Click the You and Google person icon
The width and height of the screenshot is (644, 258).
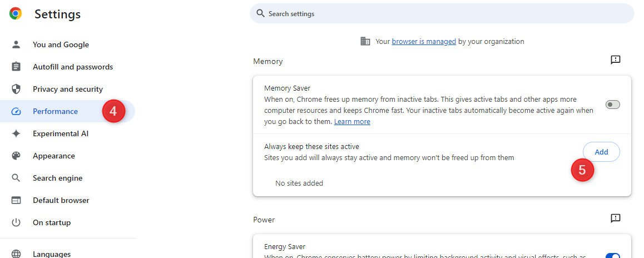[16, 44]
